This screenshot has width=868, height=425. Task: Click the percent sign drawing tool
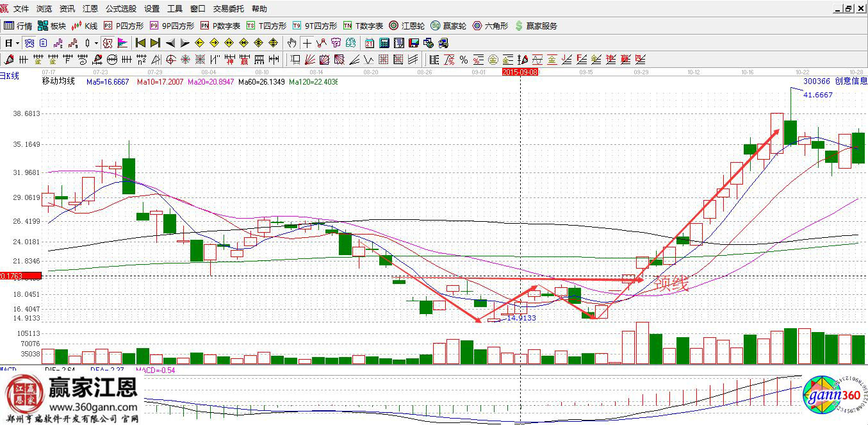click(463, 60)
